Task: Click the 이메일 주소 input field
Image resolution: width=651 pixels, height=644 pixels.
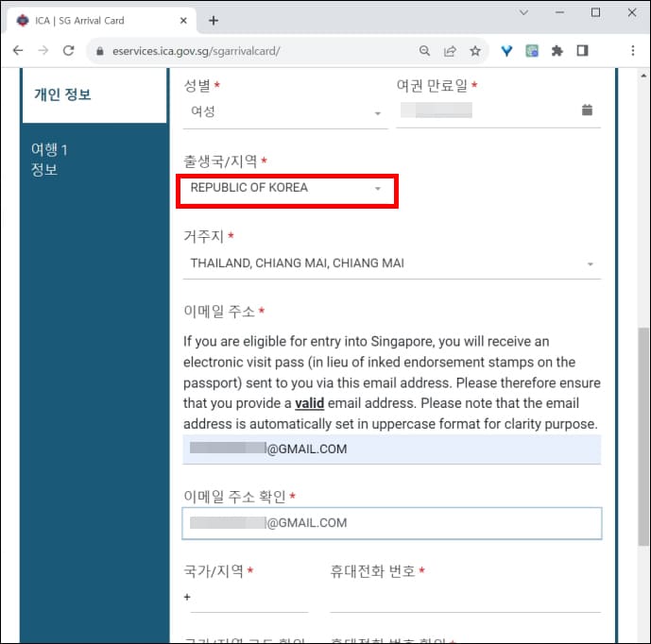Action: pos(391,449)
